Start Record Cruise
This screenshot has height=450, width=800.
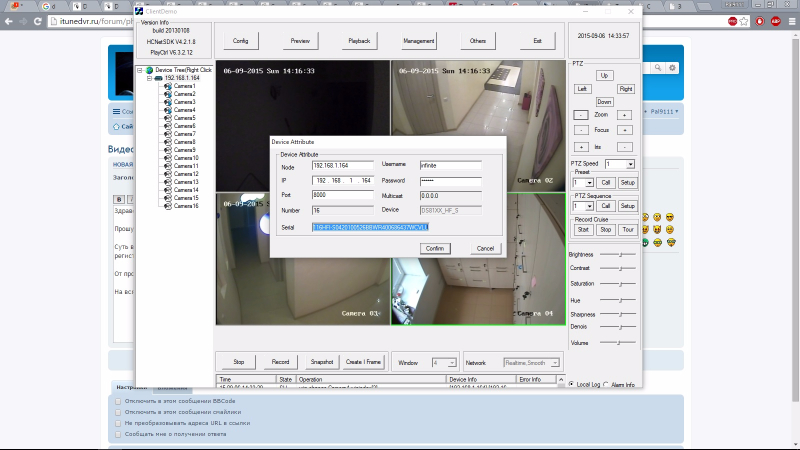(x=583, y=230)
